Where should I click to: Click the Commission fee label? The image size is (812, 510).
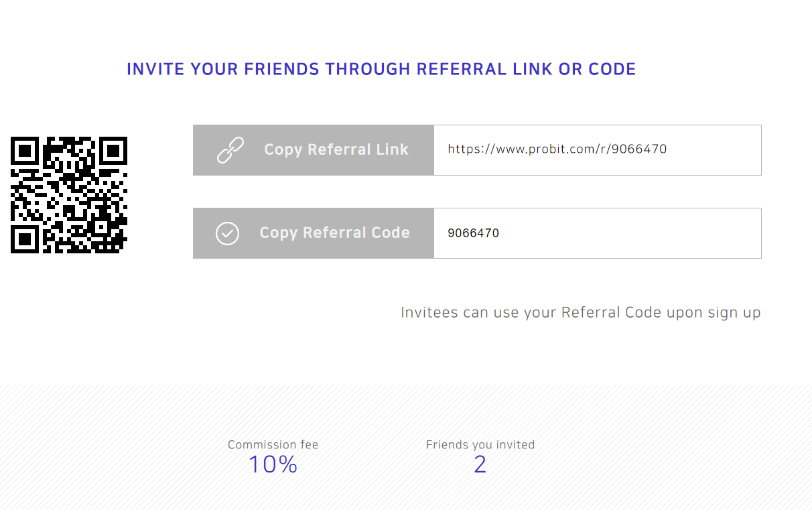pos(273,445)
